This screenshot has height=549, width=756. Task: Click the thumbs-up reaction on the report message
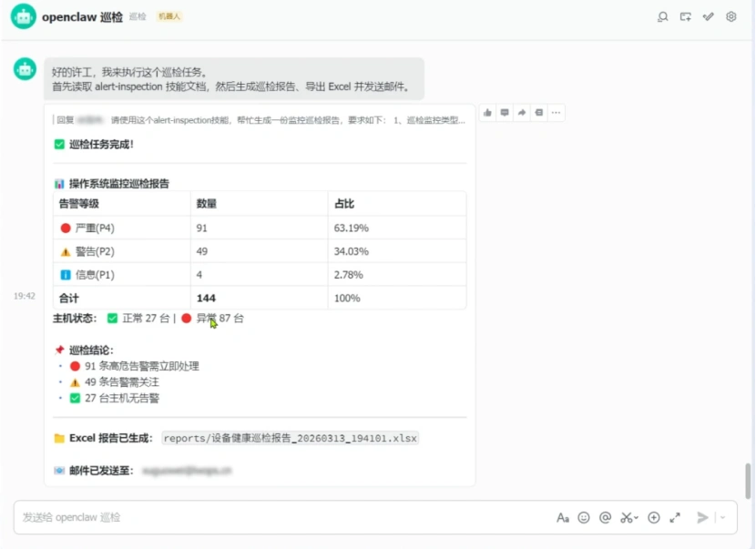click(487, 112)
